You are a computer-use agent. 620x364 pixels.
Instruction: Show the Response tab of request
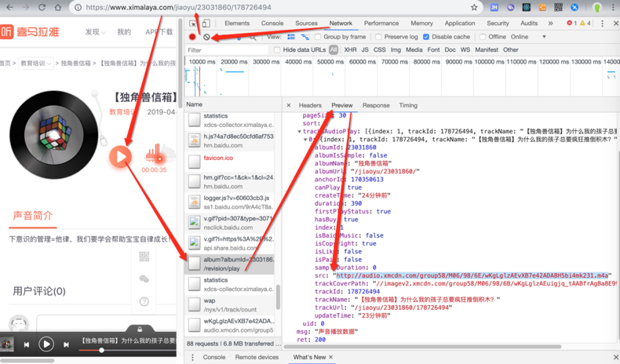click(x=376, y=105)
